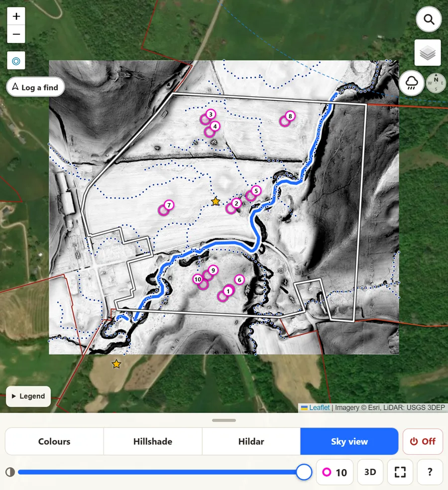This screenshot has height=490, width=448.
Task: Turn LiDAR overlay Off
Action: pos(423,441)
